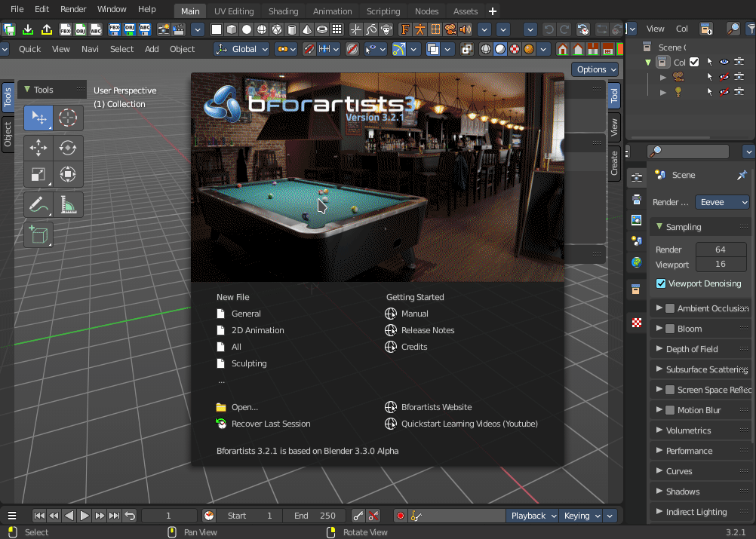Click the End frame 250 field
Image resolution: width=756 pixels, height=539 pixels.
[x=315, y=516]
